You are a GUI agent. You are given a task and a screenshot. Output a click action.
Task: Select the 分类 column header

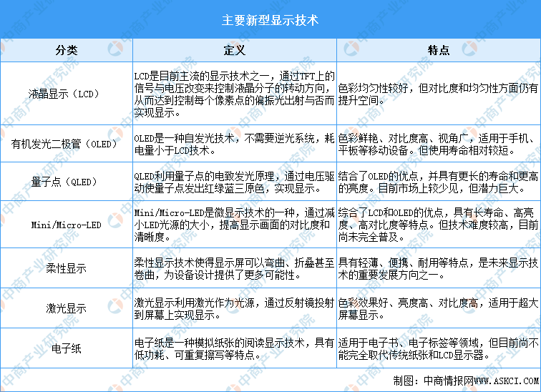pos(67,51)
